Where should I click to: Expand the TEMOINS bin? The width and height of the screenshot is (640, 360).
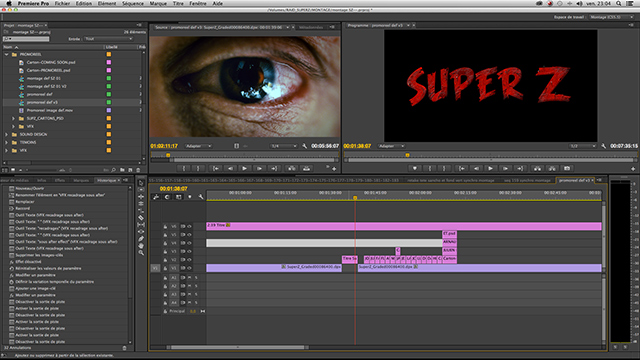7,142
